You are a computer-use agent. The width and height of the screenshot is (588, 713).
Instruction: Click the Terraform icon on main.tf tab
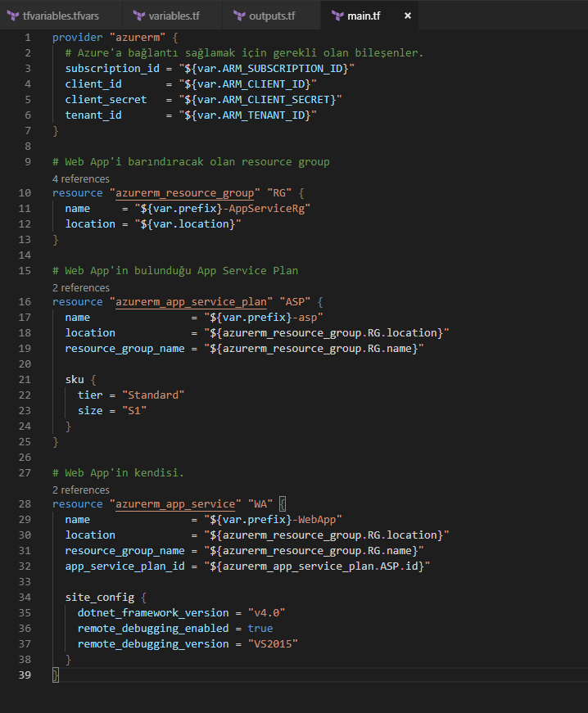point(338,16)
